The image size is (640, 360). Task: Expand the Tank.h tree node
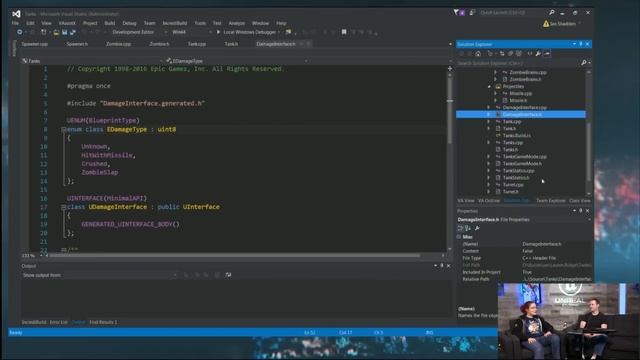coord(489,129)
